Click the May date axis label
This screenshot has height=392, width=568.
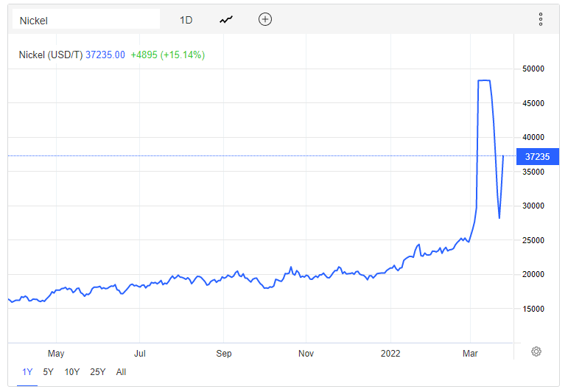[x=56, y=354]
